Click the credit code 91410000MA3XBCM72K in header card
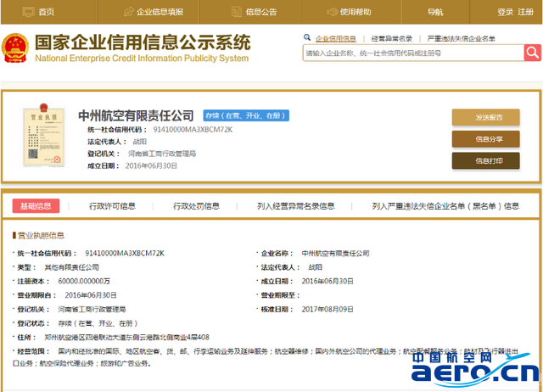This screenshot has width=543, height=392. coord(193,130)
